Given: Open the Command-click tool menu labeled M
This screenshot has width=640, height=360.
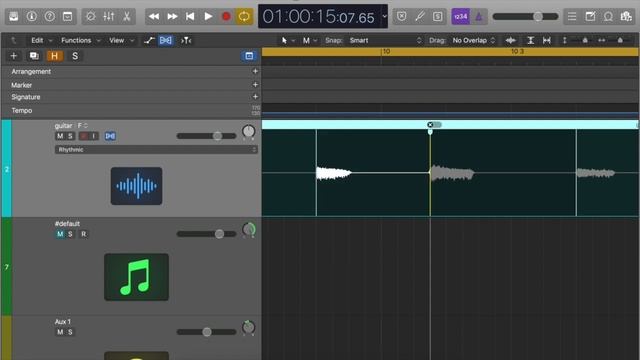Looking at the screenshot, I should pyautogui.click(x=309, y=40).
